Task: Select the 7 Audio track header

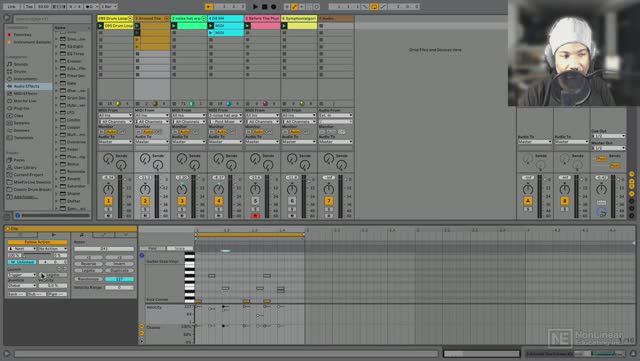Action: point(336,18)
